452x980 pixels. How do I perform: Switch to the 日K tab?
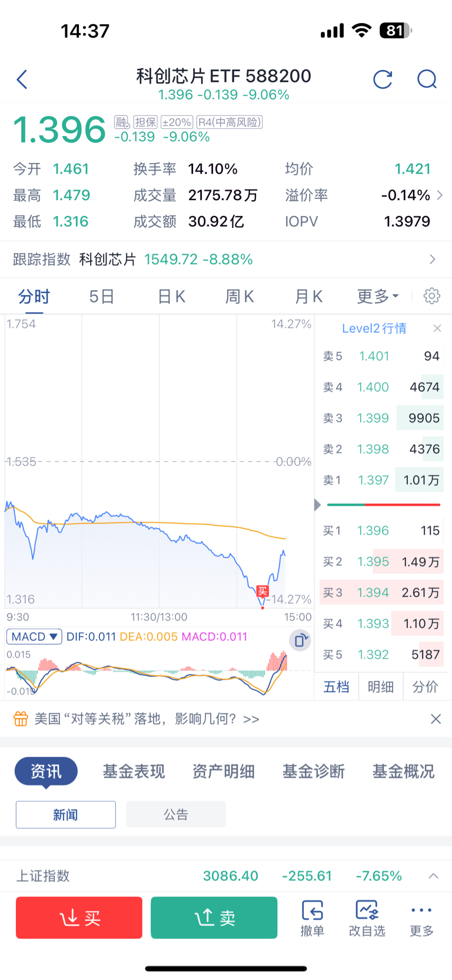[171, 296]
